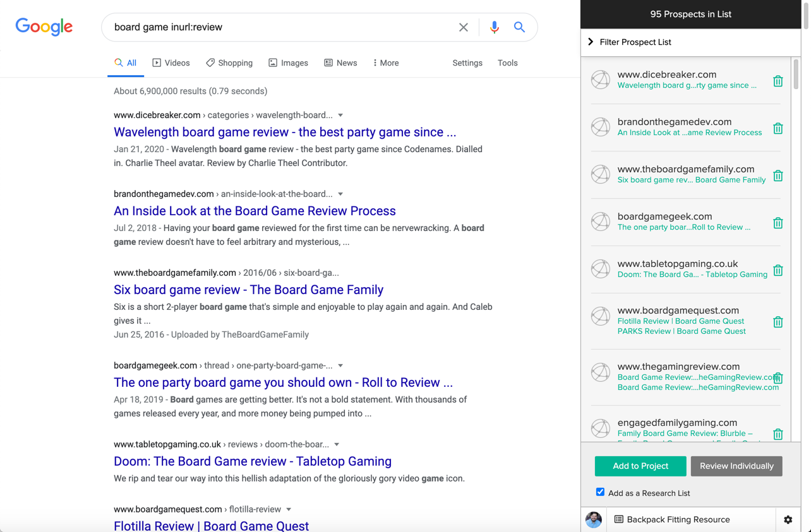
Task: Open dropdown arrow next to boardgamequest.com URL
Action: (289, 509)
